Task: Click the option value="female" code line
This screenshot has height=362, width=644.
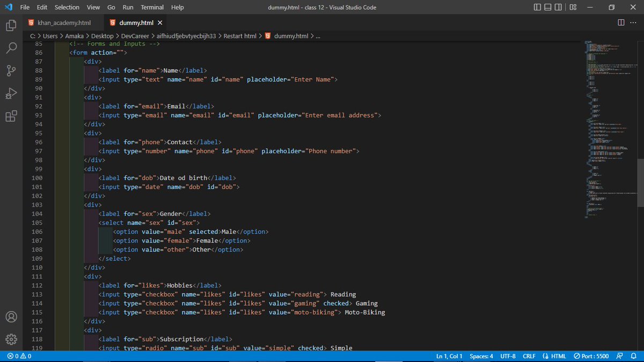Action: click(x=181, y=241)
